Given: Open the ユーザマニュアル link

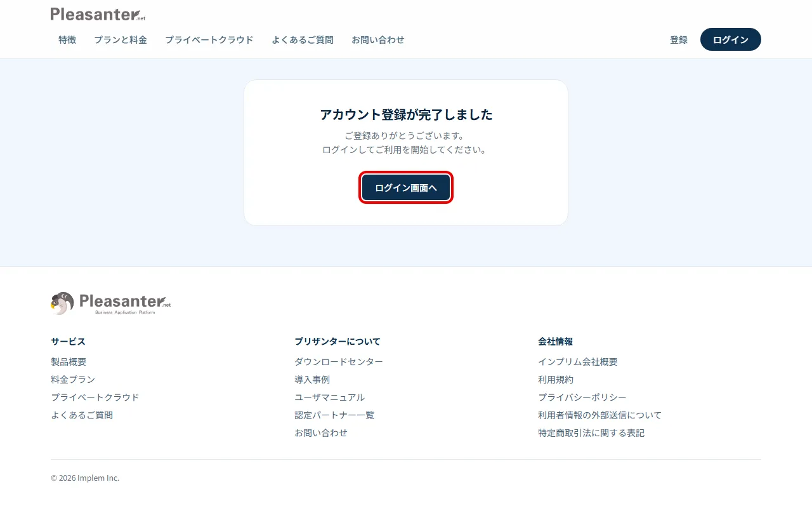Looking at the screenshot, I should (330, 398).
